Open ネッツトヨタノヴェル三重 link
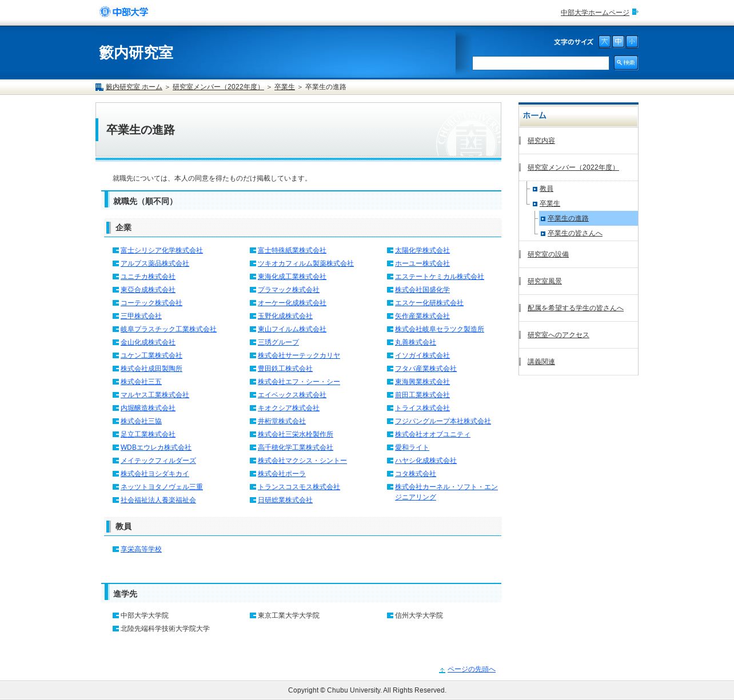Viewport: 734px width, 700px height. pyautogui.click(x=162, y=487)
